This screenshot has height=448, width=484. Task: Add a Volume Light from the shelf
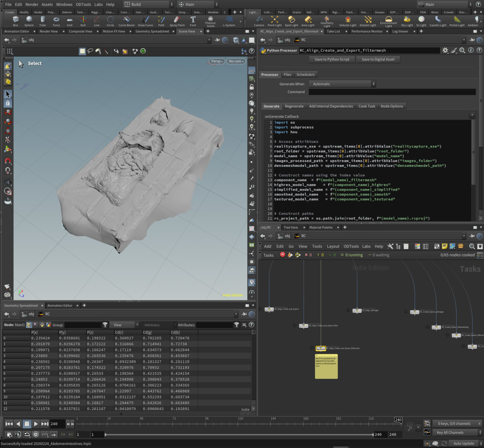348,21
